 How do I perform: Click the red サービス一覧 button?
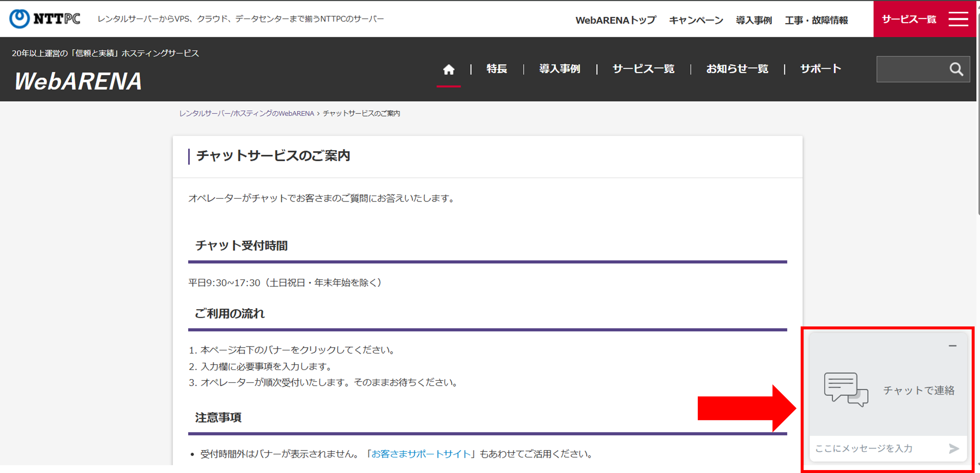[909, 19]
